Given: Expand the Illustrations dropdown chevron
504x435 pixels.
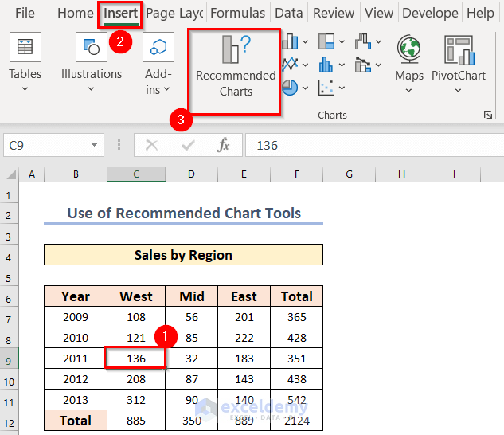Looking at the screenshot, I should [x=91, y=88].
